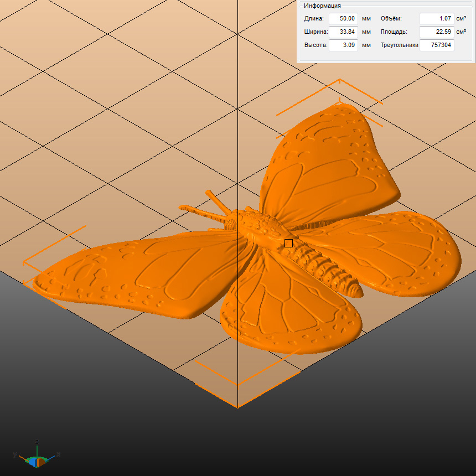This screenshot has width=476, height=476.
Task: Click the Объём value field
Action: coord(436,18)
